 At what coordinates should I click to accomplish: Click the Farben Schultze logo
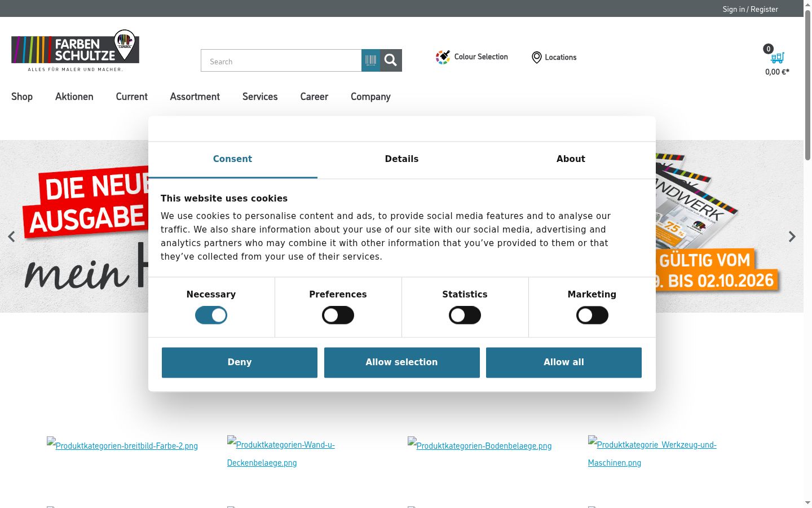(75, 51)
